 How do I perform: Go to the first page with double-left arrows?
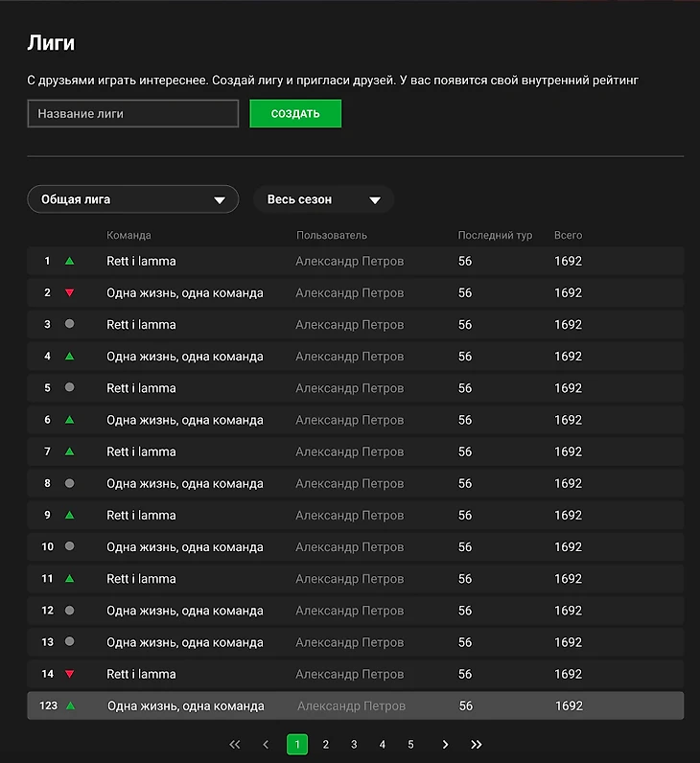(x=235, y=745)
